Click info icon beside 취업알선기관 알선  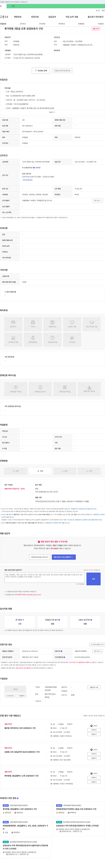[x=59, y=620]
